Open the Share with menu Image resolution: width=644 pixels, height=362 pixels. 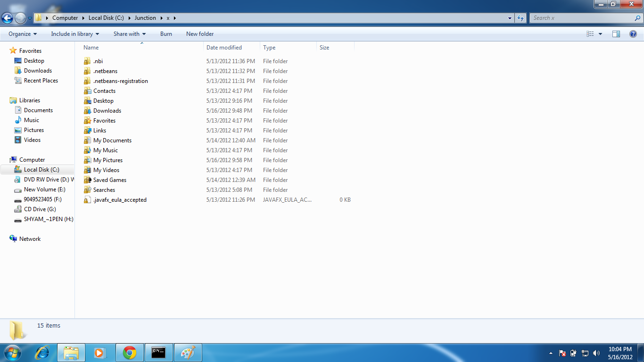pyautogui.click(x=130, y=34)
